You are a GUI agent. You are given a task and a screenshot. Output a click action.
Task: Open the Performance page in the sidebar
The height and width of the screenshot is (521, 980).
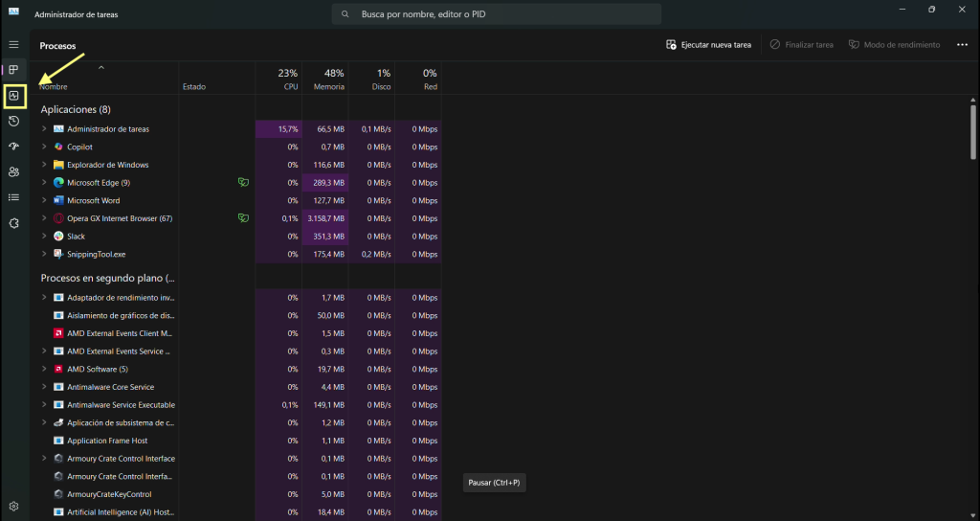(x=13, y=95)
